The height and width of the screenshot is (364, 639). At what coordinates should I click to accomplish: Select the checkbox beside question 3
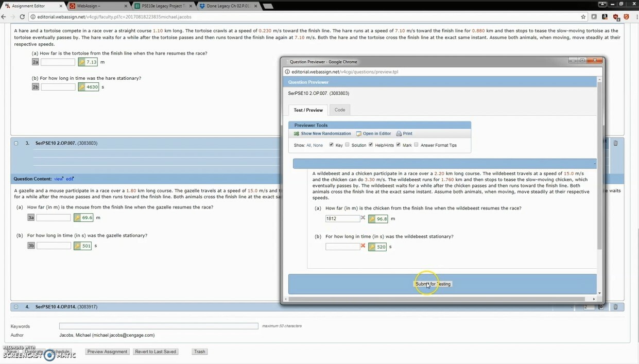(x=16, y=143)
